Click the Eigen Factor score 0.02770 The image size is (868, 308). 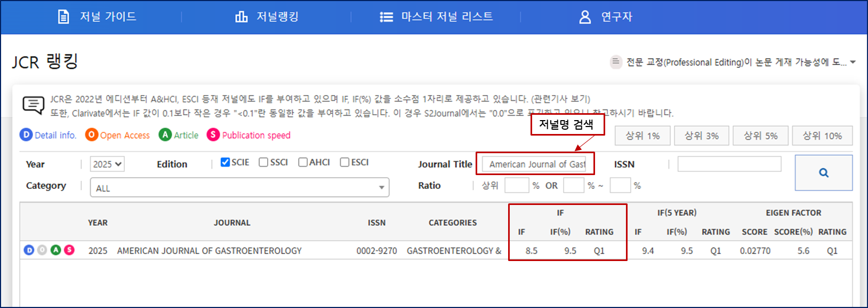point(755,250)
